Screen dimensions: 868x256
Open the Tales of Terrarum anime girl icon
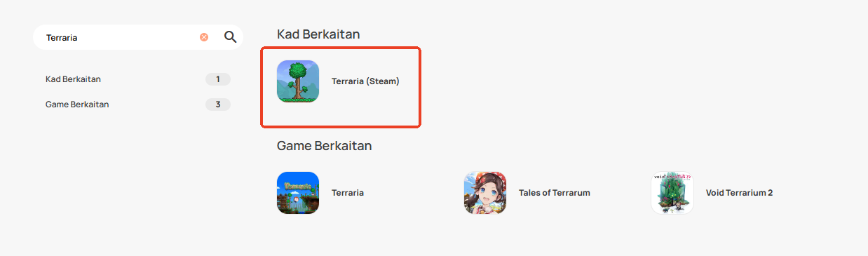coord(485,193)
